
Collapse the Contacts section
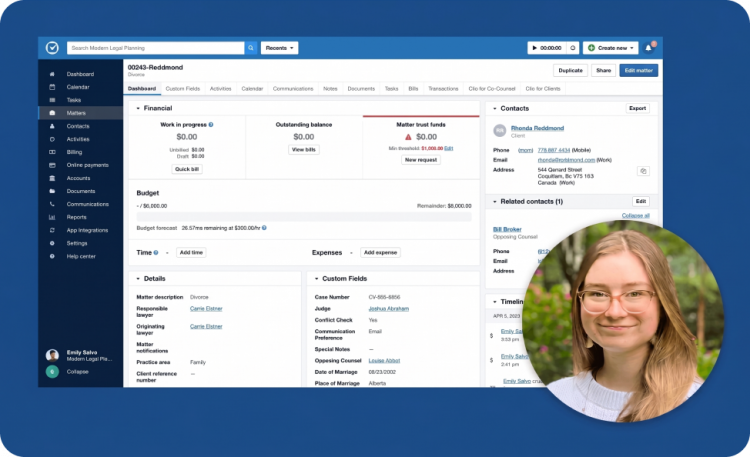(x=495, y=109)
